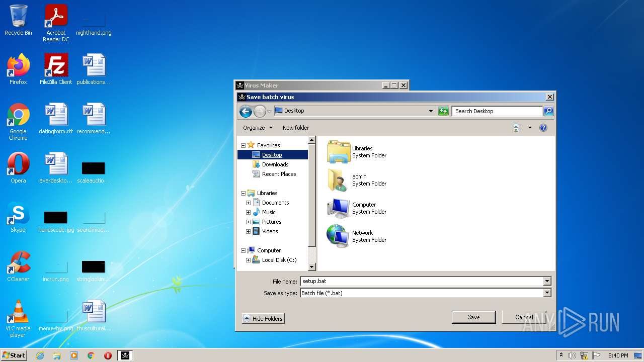Select the Network system folder icon
Image resolution: width=644 pixels, height=362 pixels.
coord(339,236)
